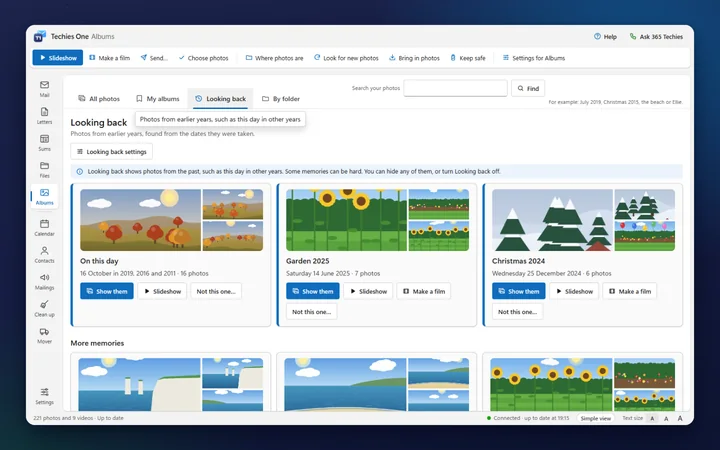This screenshot has height=450, width=720.
Task: Click Not this one for On this day
Action: tap(216, 291)
